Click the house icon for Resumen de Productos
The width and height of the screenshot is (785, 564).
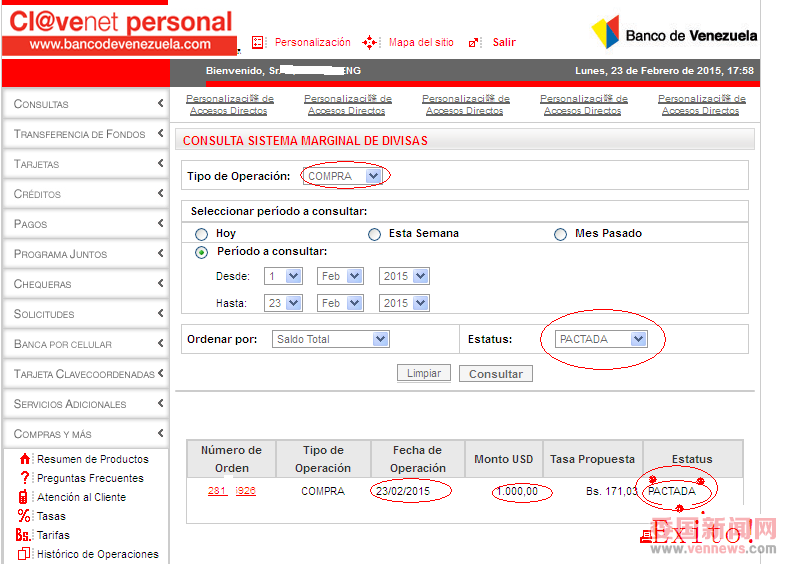click(25, 458)
